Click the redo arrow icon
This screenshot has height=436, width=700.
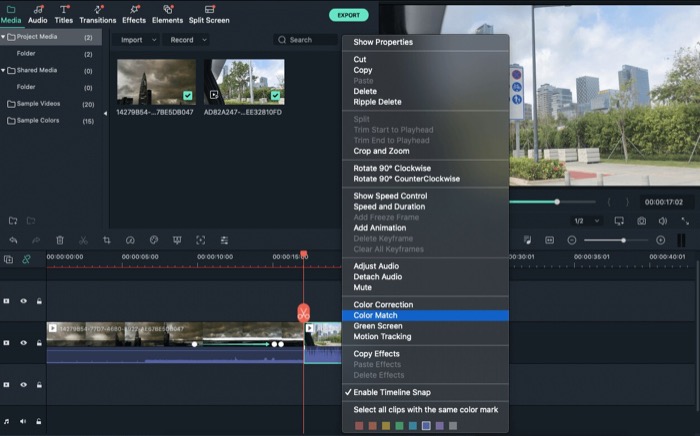click(x=36, y=240)
